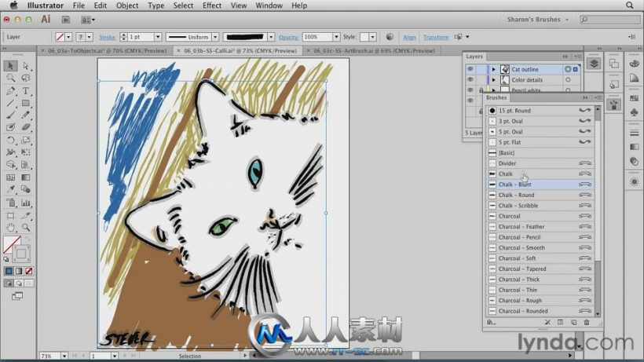
Task: Open zoom level dropdown at 73%
Action: 64,356
